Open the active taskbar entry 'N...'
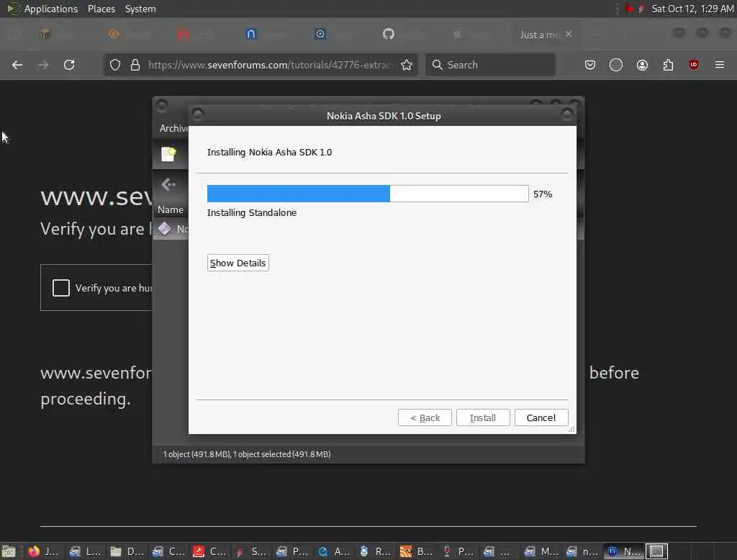Screen dimensions: 737x560 pos(623,551)
